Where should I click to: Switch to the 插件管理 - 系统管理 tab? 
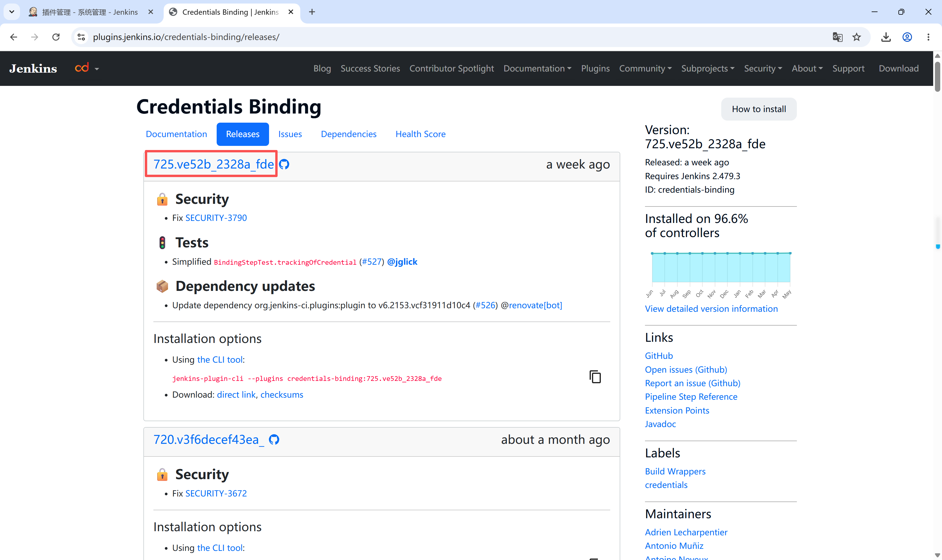point(90,12)
